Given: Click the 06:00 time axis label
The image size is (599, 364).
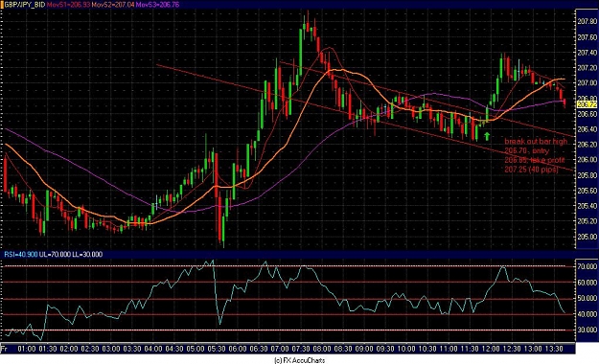Looking at the screenshot, I should (x=238, y=349).
